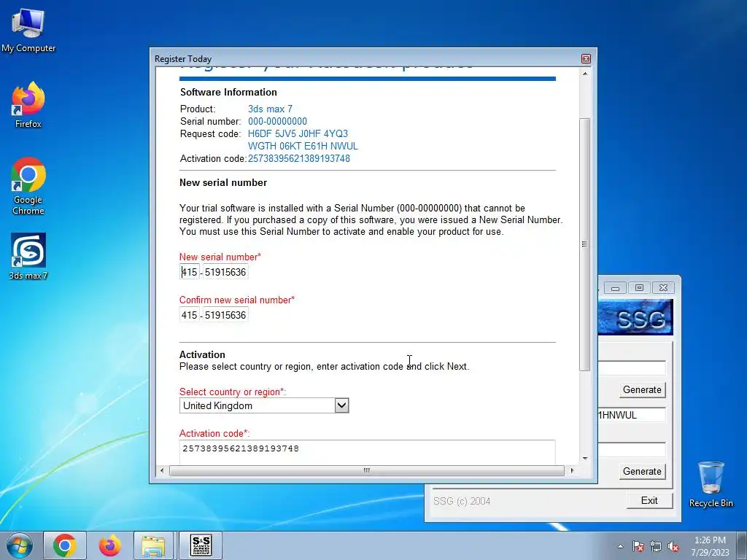Click the serial number 000-00000000 value

coord(277,122)
